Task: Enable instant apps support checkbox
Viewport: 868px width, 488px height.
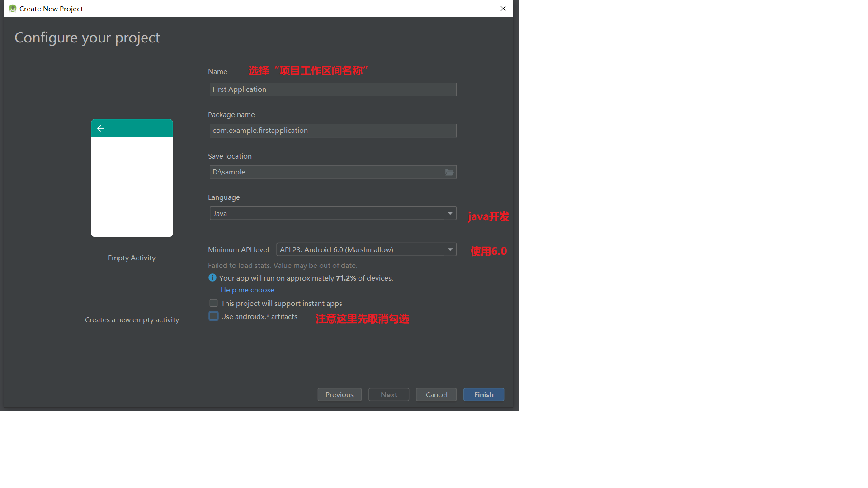Action: 213,303
